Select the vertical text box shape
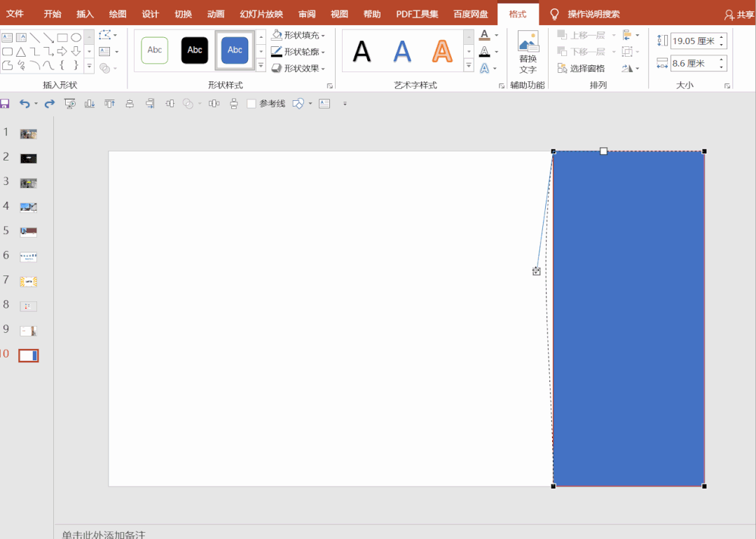The image size is (756, 539). click(x=21, y=38)
